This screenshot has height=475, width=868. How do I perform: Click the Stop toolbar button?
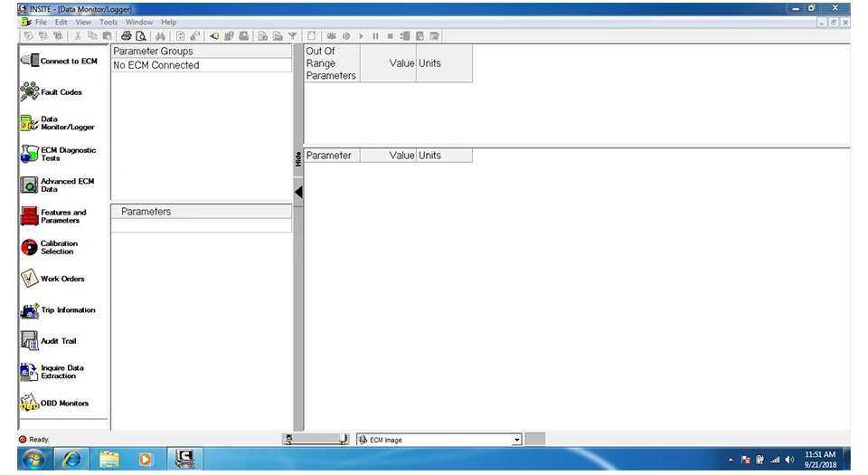391,36
